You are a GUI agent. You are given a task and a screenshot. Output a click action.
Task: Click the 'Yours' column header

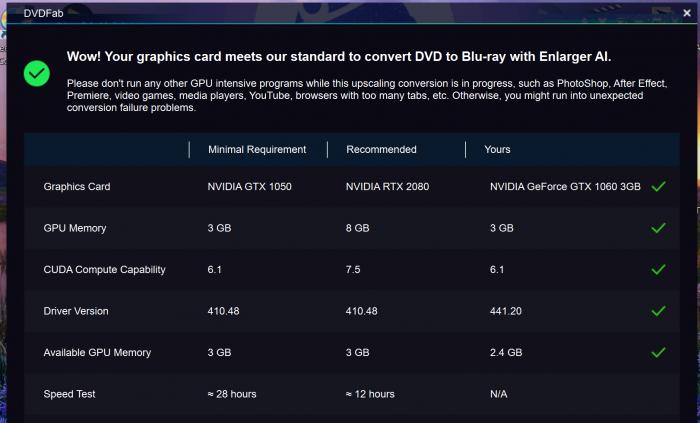(x=497, y=149)
